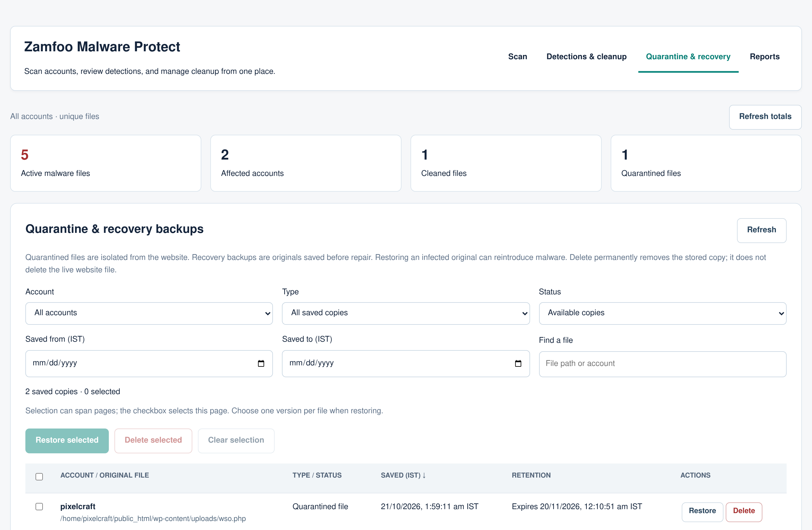Tick the select-all checkbox in table header
The width and height of the screenshot is (812, 530).
[39, 476]
